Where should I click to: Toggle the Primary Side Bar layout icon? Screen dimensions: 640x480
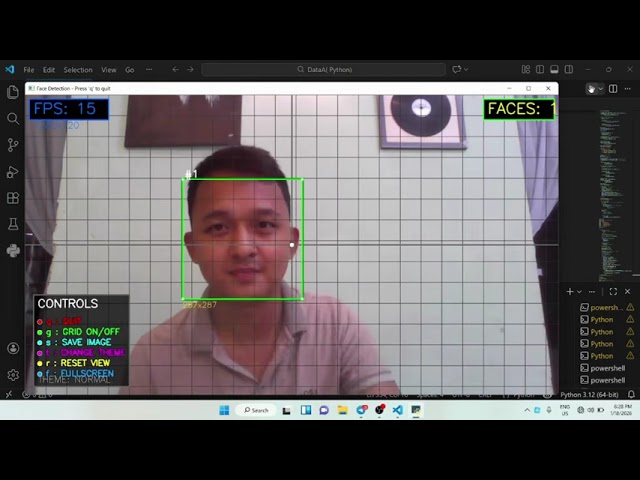pos(540,69)
